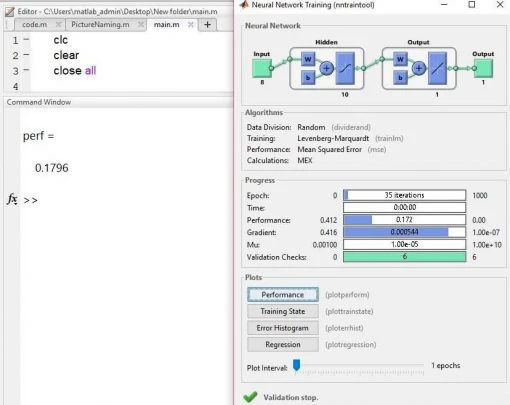The image size is (510, 405).
Task: Click the Plot Interval slider handle
Action: click(296, 365)
